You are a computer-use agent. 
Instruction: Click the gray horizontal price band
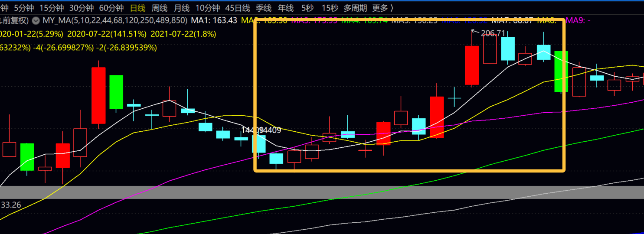pyautogui.click(x=322, y=192)
